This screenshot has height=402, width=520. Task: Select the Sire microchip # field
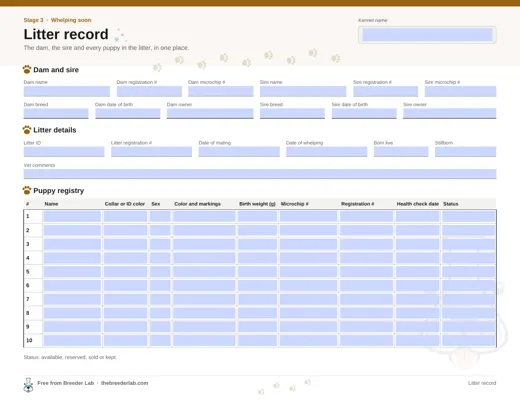pos(460,91)
